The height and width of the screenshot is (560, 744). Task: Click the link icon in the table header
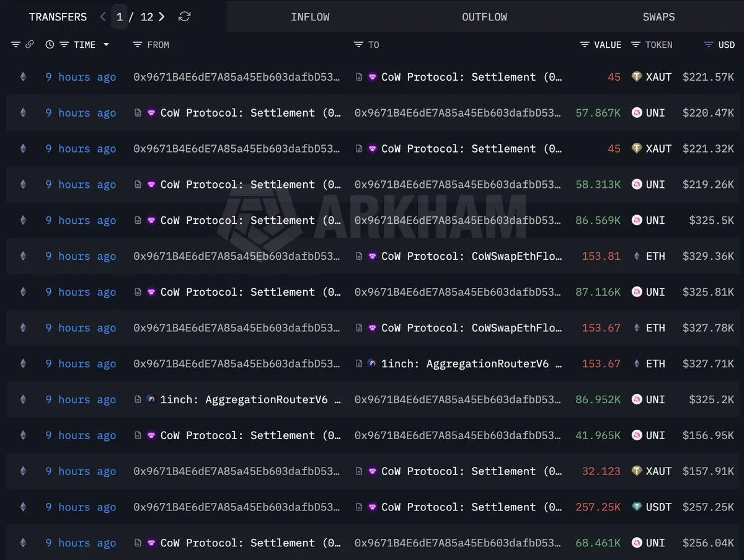coord(29,45)
